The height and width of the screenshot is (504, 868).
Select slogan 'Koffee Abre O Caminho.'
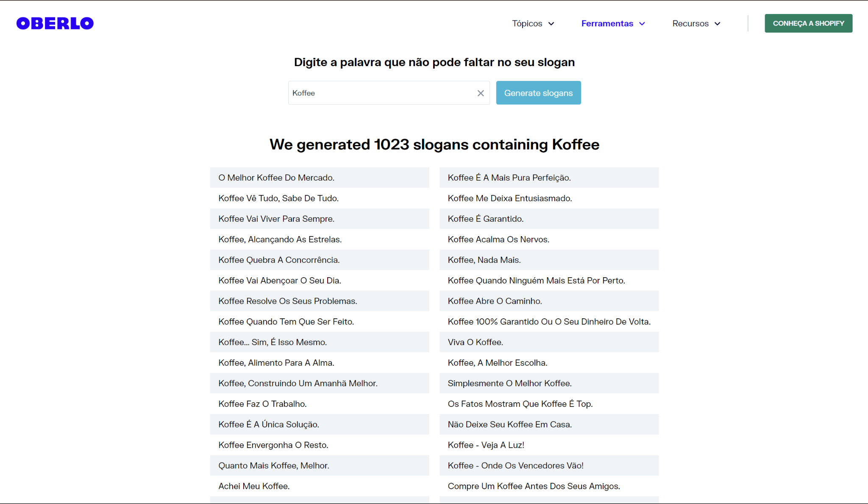click(x=549, y=301)
